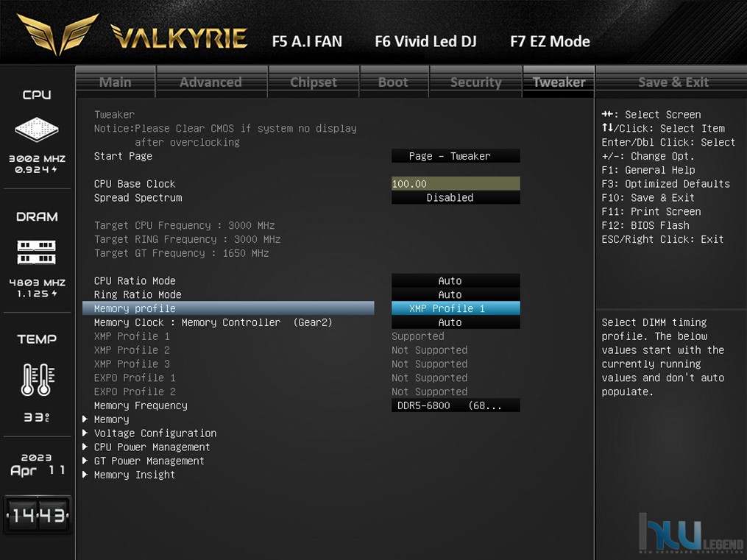
Task: Click the DRAM memory sticks icon
Action: tap(37, 252)
